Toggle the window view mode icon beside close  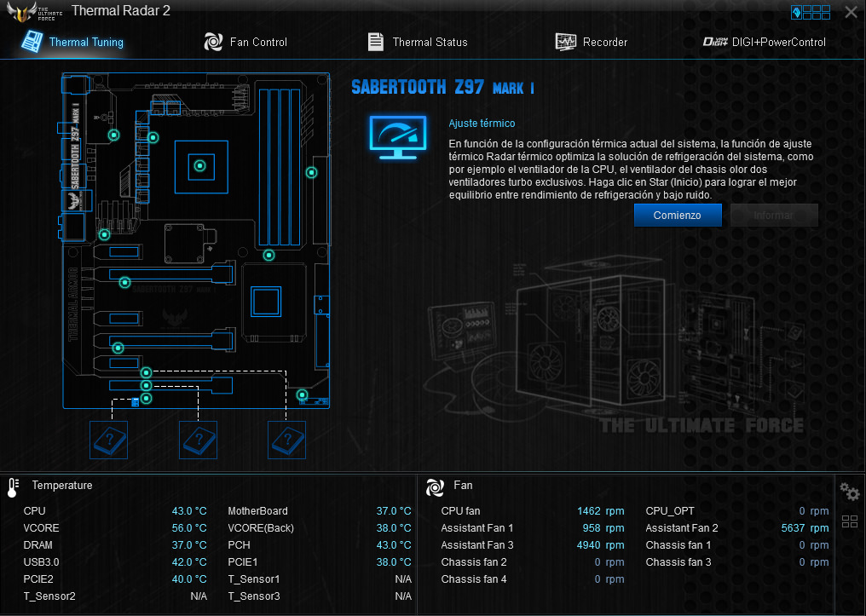811,12
